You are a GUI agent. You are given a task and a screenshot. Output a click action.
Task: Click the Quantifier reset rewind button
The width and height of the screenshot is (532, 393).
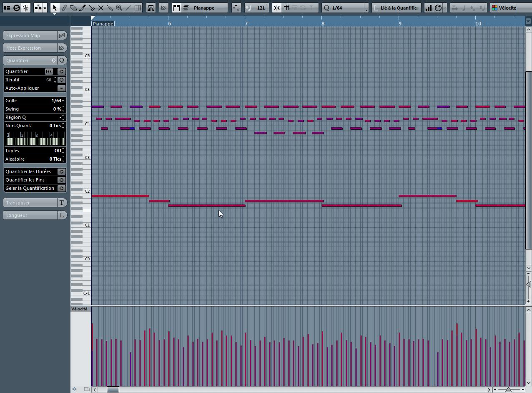(49, 71)
